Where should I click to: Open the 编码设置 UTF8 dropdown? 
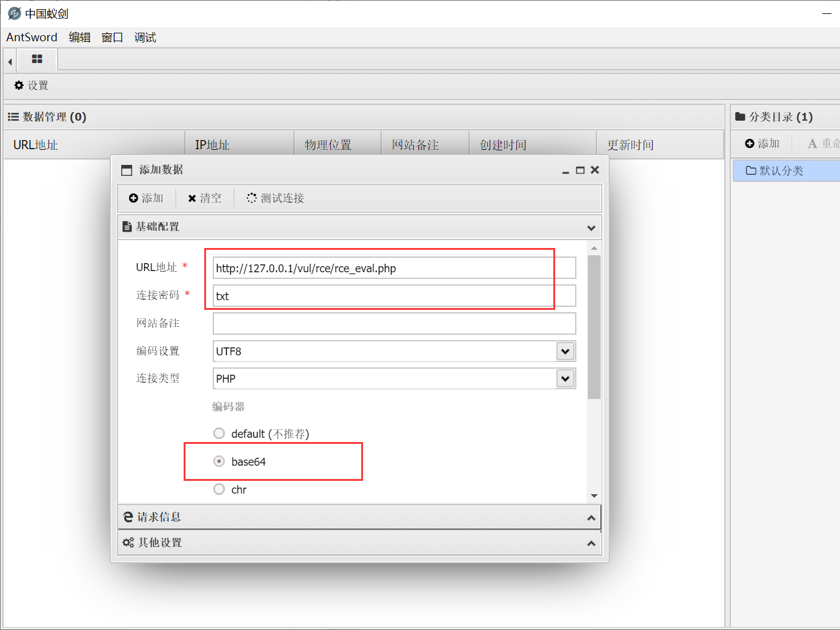(565, 351)
